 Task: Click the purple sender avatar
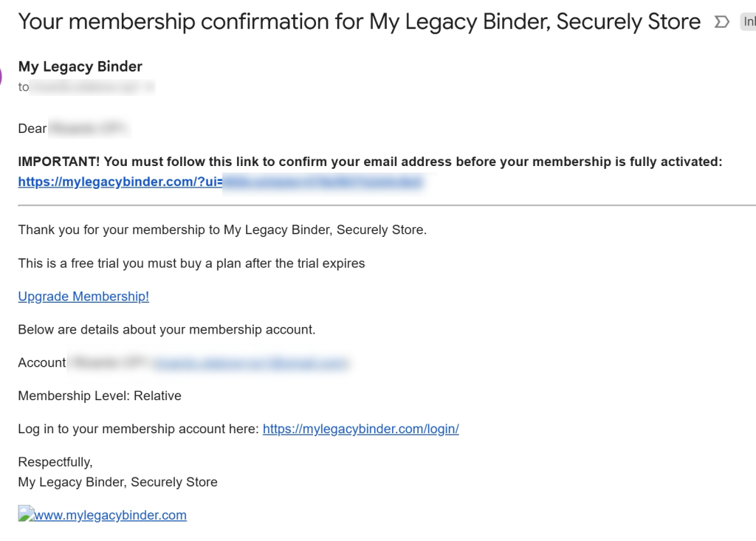(2, 76)
